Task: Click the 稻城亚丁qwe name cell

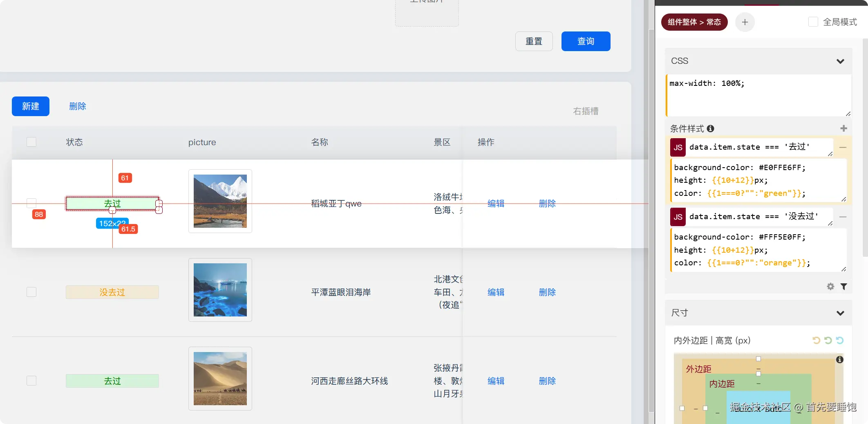Action: (x=336, y=204)
